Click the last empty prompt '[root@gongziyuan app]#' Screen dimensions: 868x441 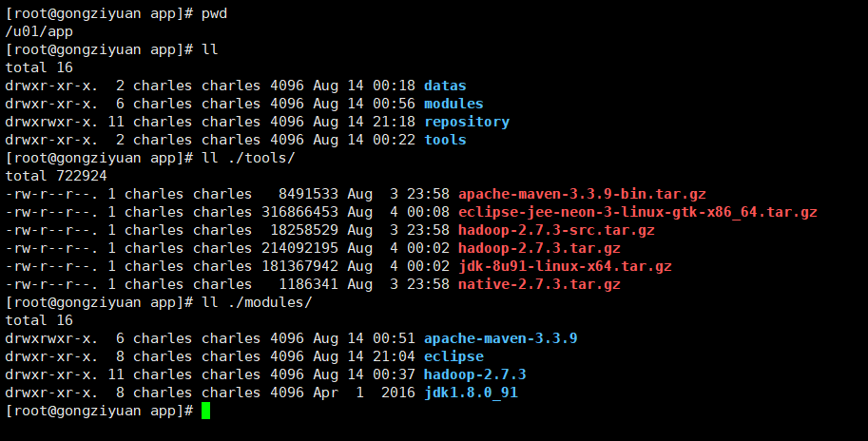coord(99,412)
